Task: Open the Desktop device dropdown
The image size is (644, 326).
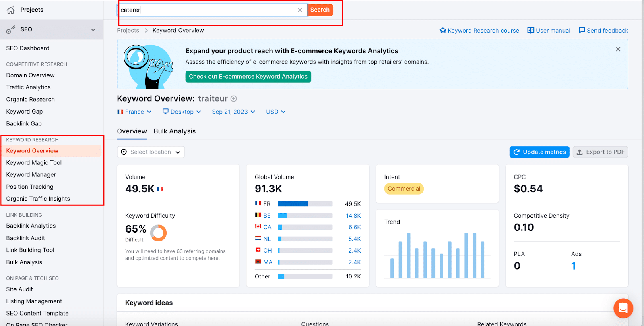Action: point(182,112)
